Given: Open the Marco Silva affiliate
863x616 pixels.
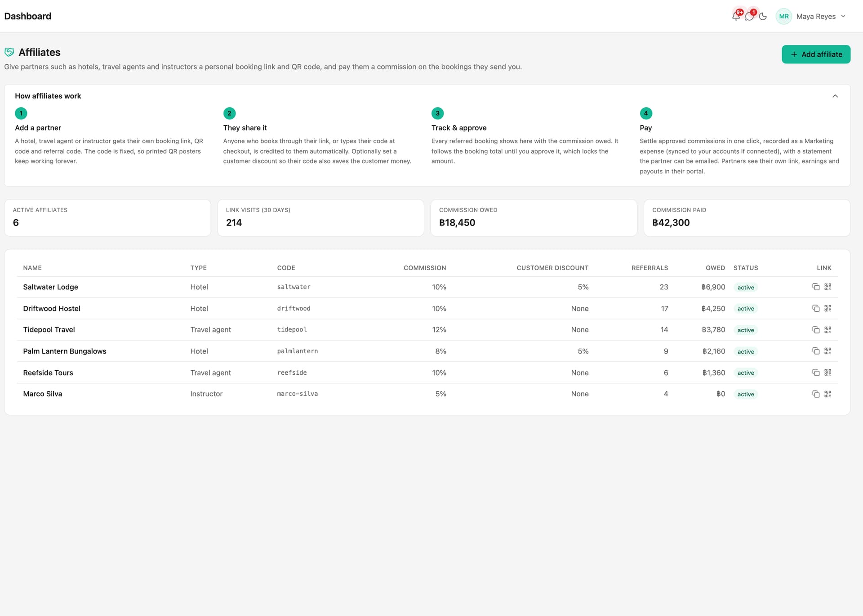Looking at the screenshot, I should [x=43, y=394].
